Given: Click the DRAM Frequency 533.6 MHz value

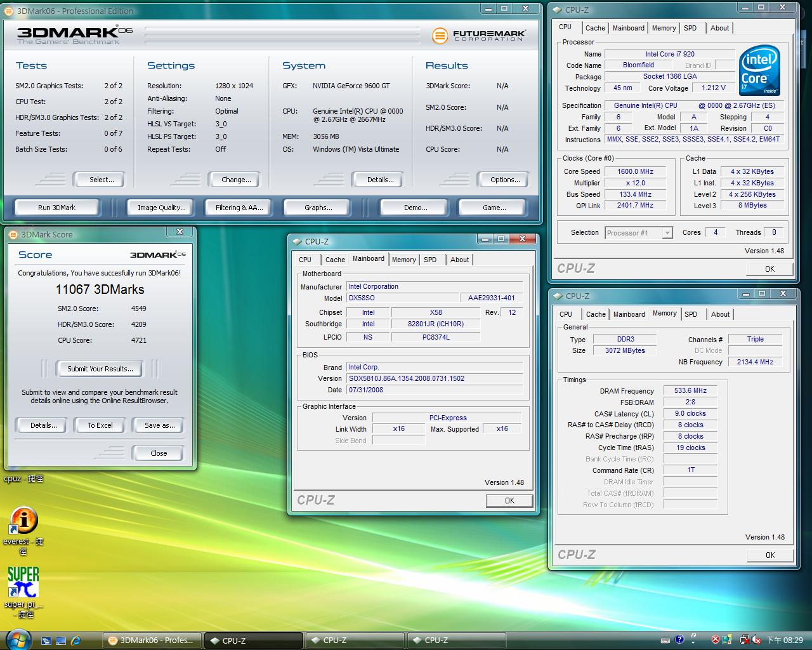Looking at the screenshot, I should coord(690,391).
